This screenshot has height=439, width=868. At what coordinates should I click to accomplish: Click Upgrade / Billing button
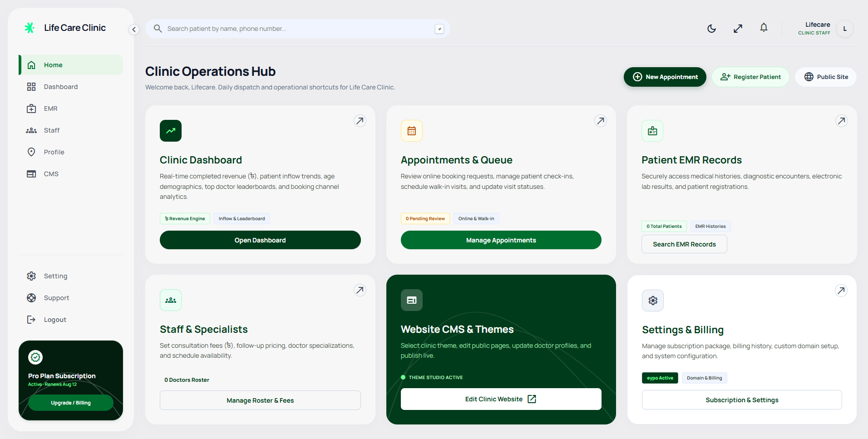pyautogui.click(x=71, y=403)
